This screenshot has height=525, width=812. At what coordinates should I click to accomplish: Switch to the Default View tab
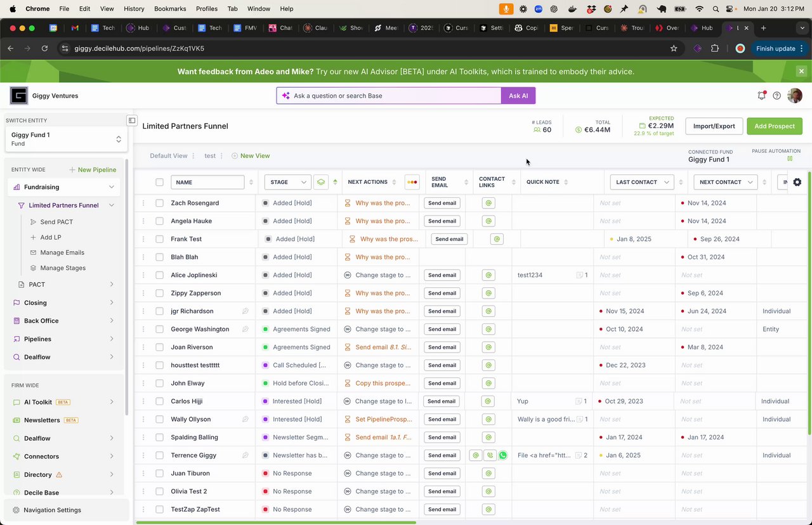(169, 156)
